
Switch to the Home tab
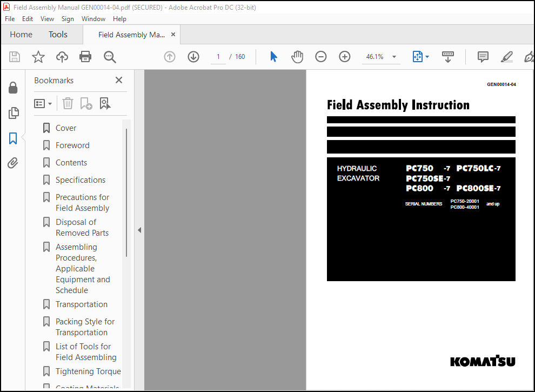(21, 35)
